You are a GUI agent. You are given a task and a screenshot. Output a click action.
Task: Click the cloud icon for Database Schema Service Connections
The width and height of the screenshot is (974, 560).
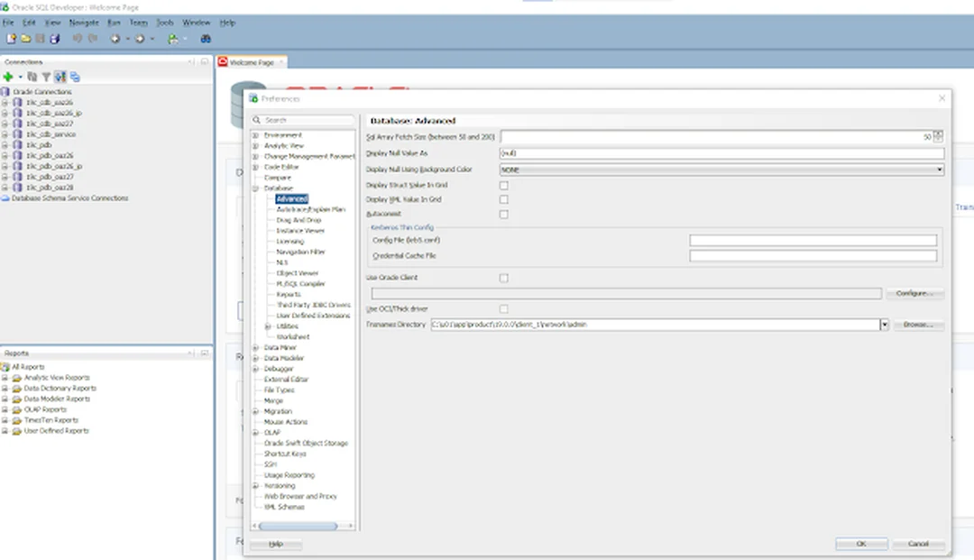5,198
